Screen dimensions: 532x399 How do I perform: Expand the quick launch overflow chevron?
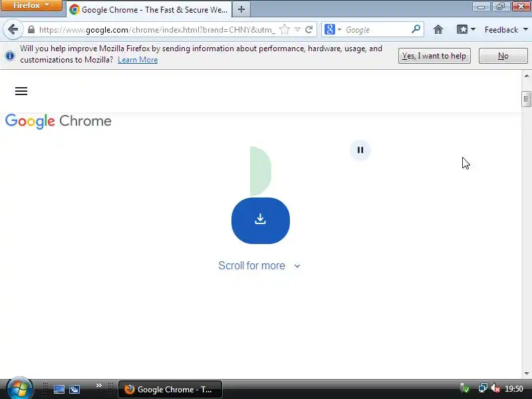pos(98,386)
